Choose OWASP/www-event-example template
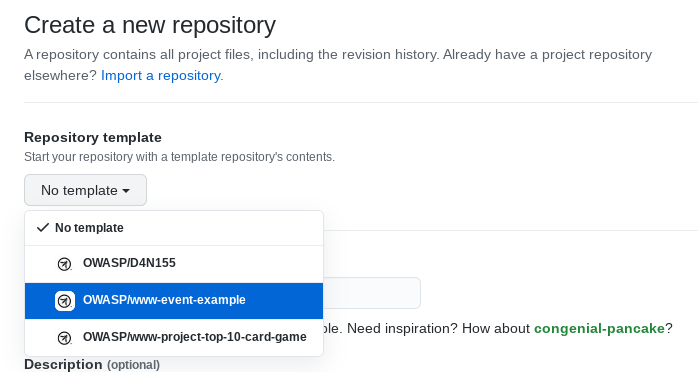 click(174, 300)
